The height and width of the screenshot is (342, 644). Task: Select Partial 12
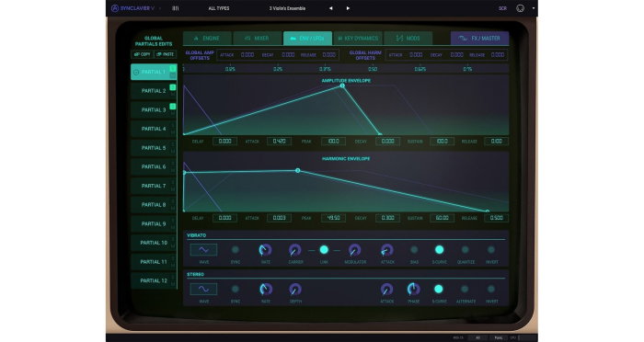pyautogui.click(x=154, y=280)
